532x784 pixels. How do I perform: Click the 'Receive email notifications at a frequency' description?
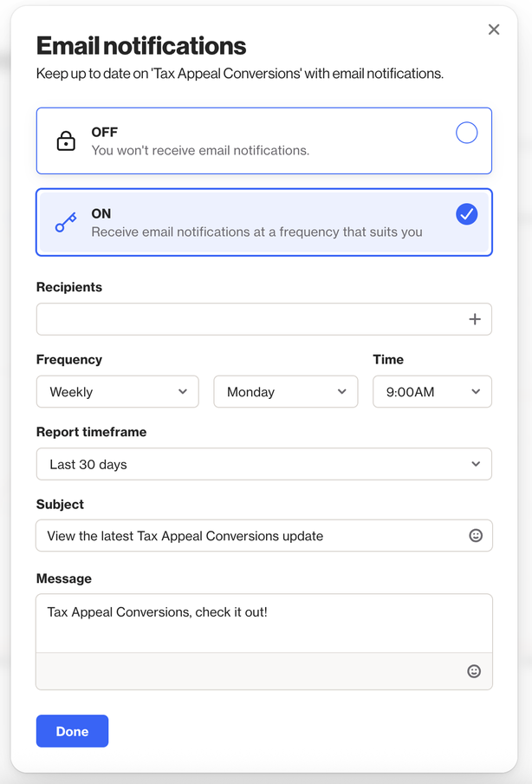256,232
